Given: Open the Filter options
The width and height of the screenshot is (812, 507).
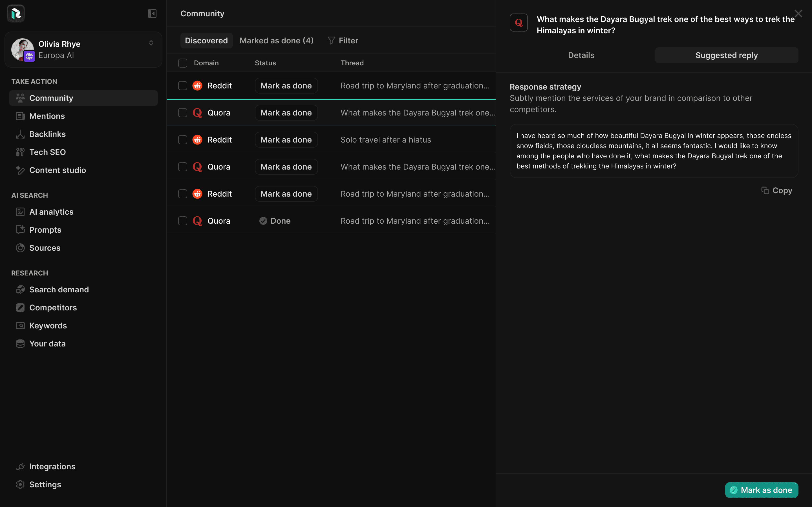Looking at the screenshot, I should [x=343, y=41].
